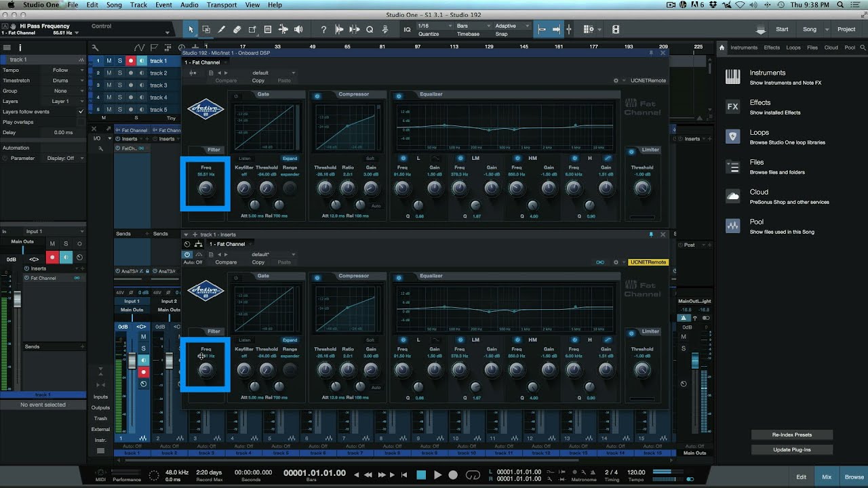Click the FX Effects icon in browser

[x=732, y=106]
